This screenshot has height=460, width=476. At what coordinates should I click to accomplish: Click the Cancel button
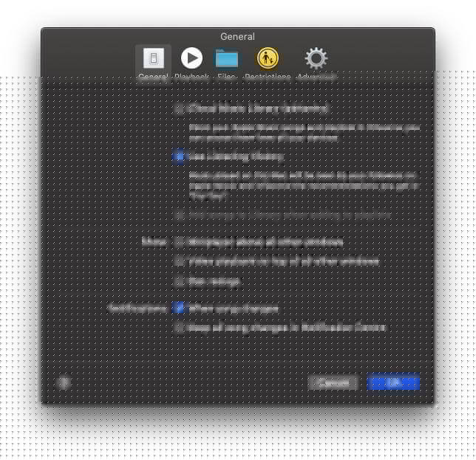click(333, 382)
